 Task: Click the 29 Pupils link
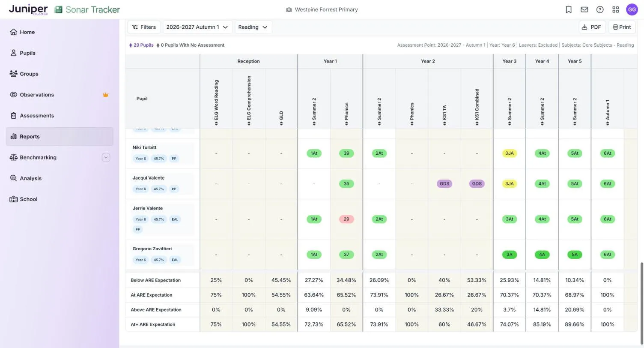(141, 45)
